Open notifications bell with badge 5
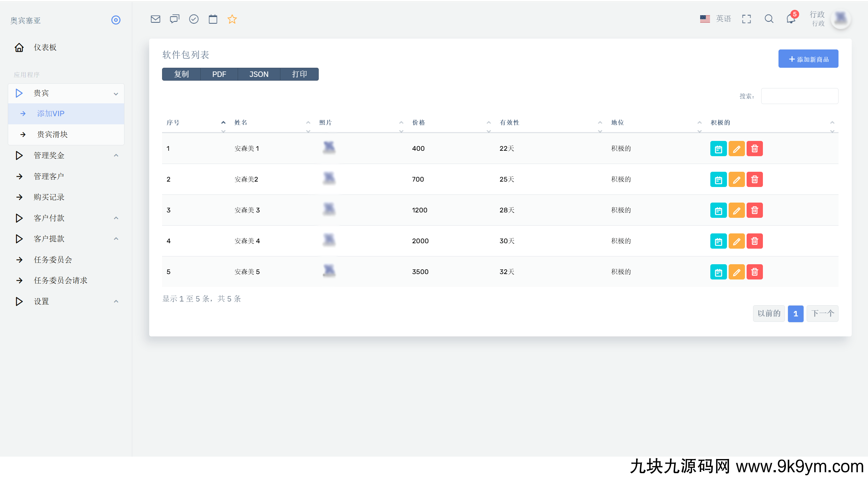 [x=791, y=19]
